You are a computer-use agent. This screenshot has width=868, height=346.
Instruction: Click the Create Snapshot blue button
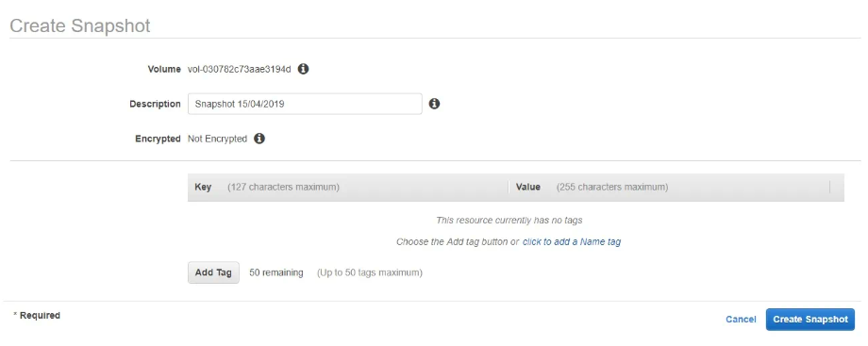[x=810, y=320]
